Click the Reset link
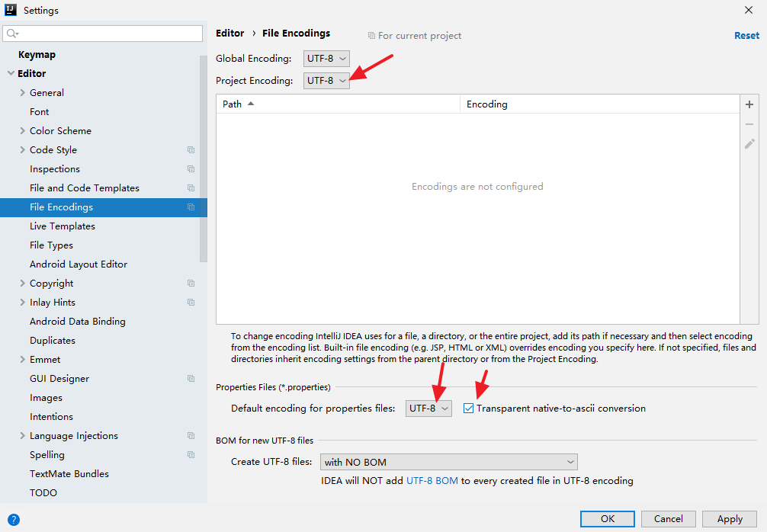The width and height of the screenshot is (767, 532). 746,36
